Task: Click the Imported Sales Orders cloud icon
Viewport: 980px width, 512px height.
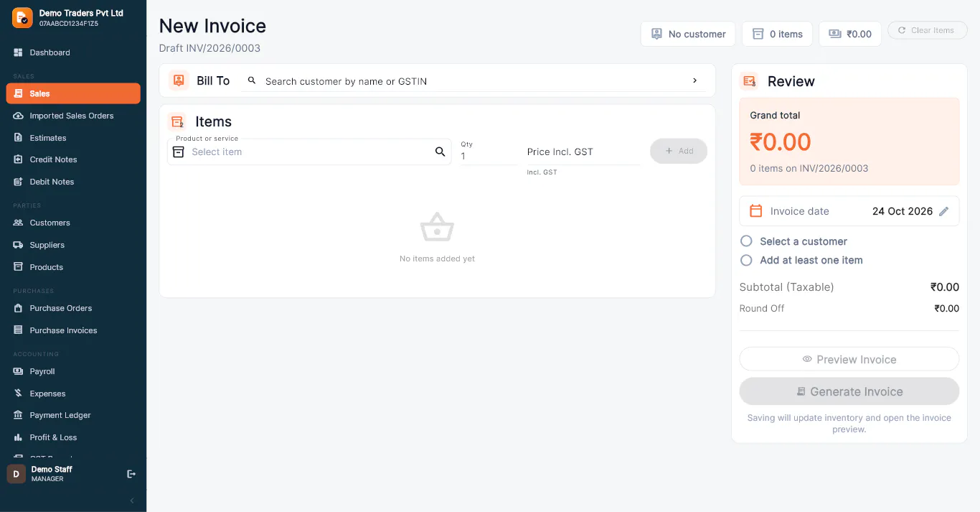Action: [19, 116]
